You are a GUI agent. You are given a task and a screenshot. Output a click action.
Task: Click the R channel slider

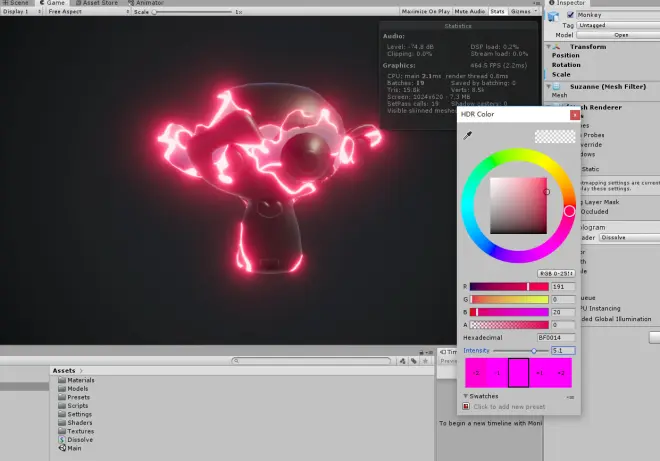(x=509, y=287)
